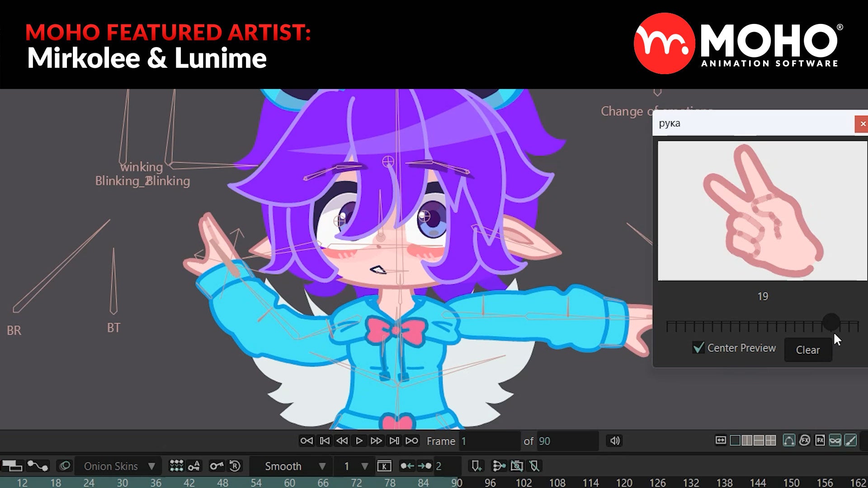Select the four-pane viewport layout icon
The image size is (868, 488).
coord(771,441)
